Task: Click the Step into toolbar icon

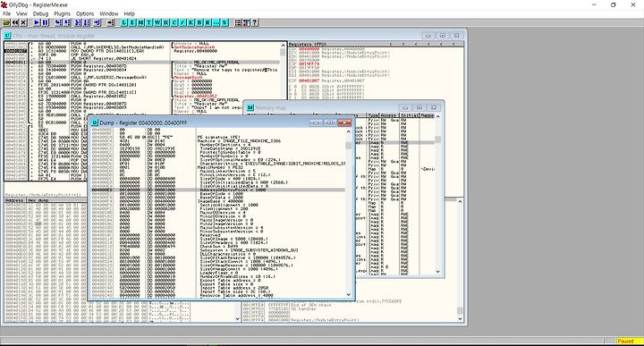Action: coord(58,22)
